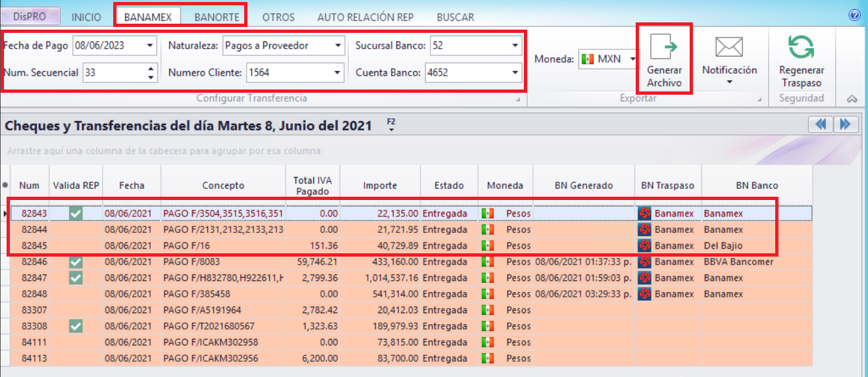
Task: Collapse the ribbon with the chevron icon
Action: coord(852,99)
